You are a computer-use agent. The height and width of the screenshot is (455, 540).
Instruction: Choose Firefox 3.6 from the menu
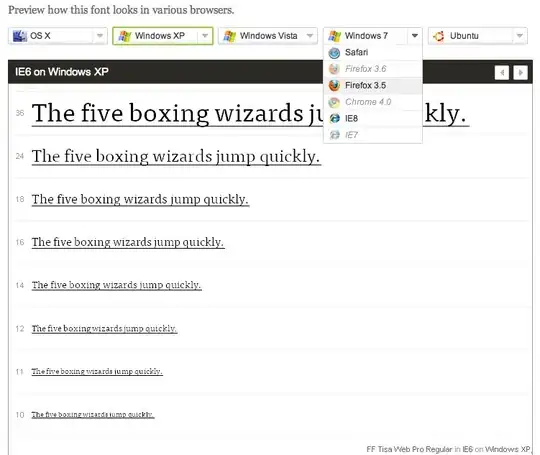click(x=373, y=69)
